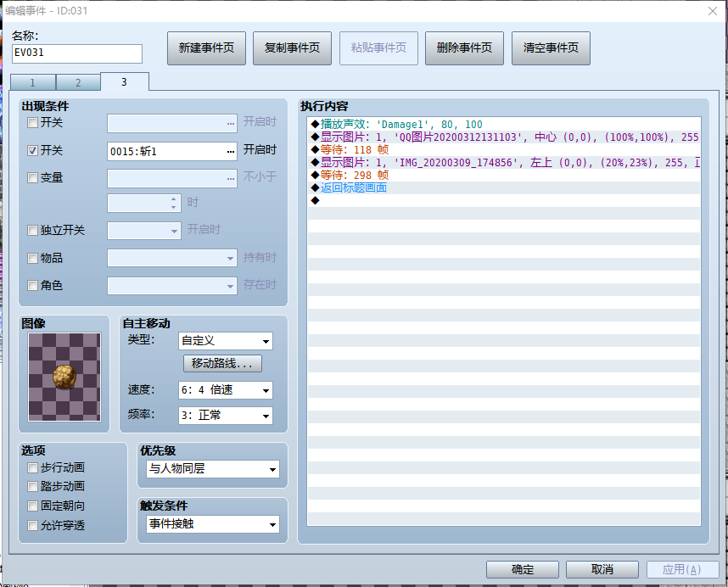The height and width of the screenshot is (587, 728).
Task: Toggle the 踏步动画 option
Action: (x=32, y=486)
